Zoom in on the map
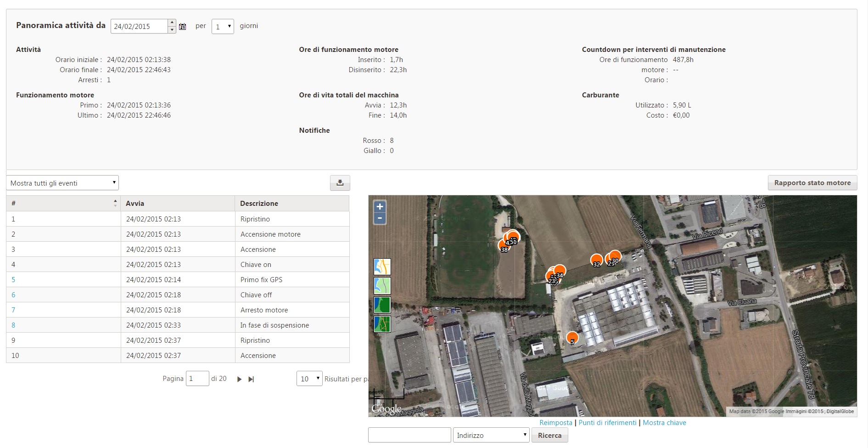 380,207
